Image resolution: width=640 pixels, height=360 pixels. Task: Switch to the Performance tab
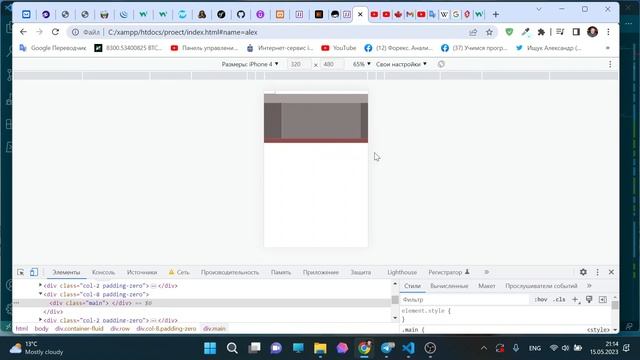coord(230,272)
